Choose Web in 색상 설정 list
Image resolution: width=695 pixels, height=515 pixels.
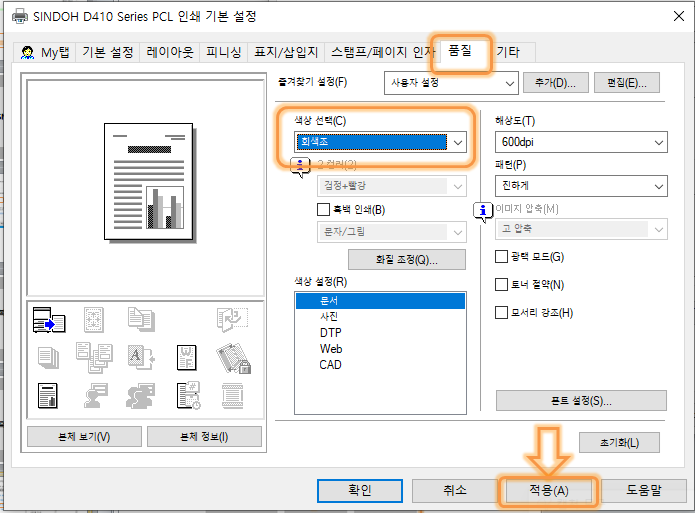(380, 349)
